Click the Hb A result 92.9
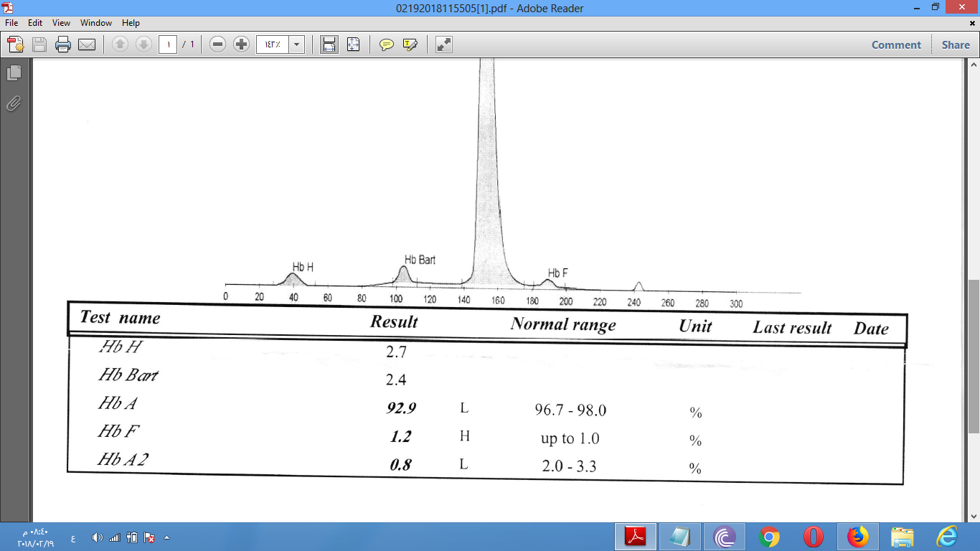The height and width of the screenshot is (551, 980). pos(401,408)
